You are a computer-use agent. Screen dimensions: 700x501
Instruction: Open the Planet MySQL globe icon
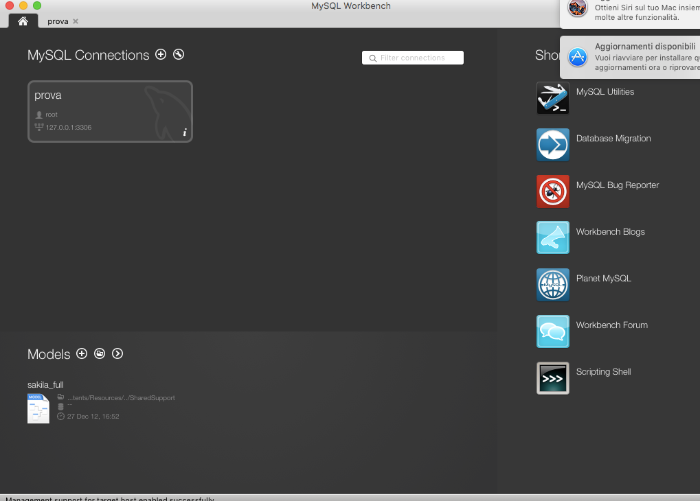point(553,284)
